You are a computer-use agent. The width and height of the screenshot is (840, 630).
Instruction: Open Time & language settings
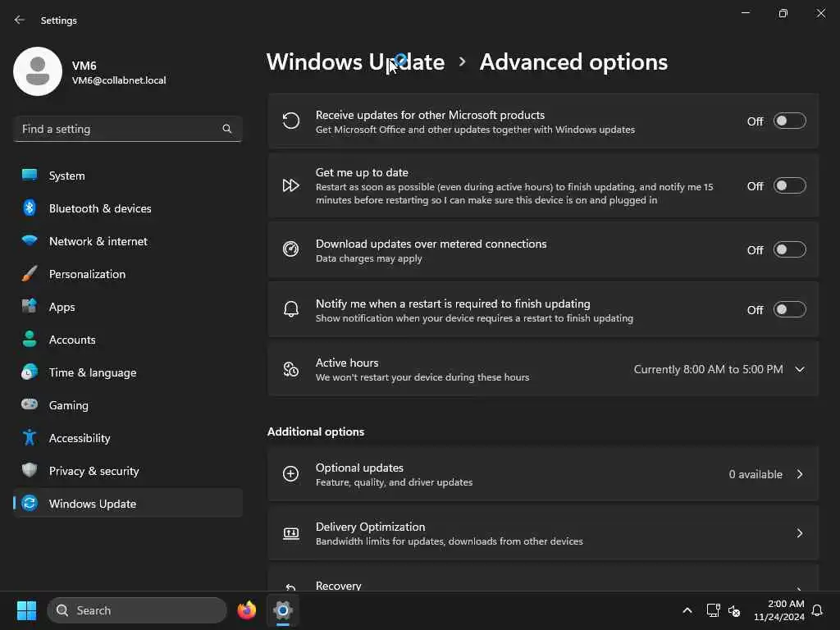coord(127,372)
